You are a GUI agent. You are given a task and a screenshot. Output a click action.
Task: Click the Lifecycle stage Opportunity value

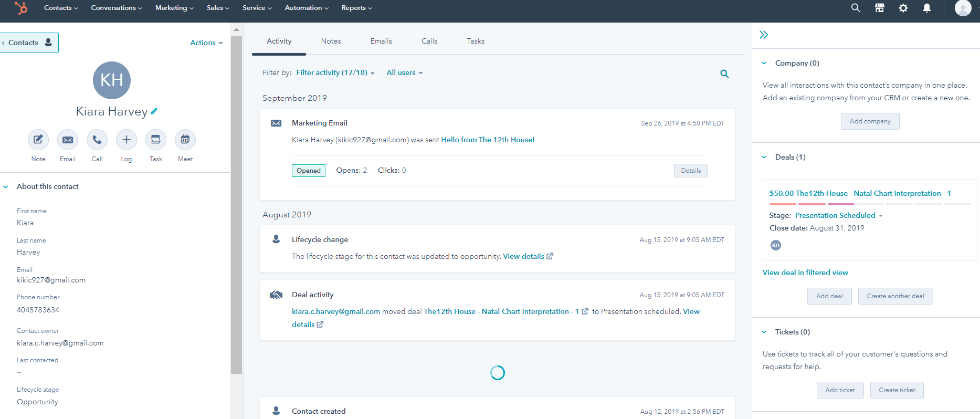[37, 402]
